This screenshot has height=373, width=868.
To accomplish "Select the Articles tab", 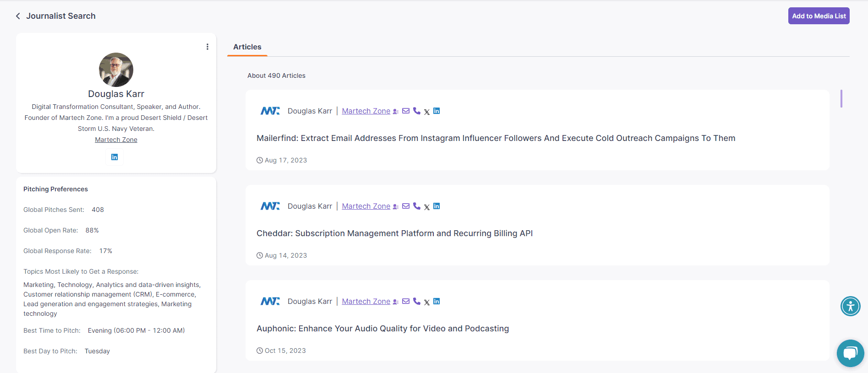I will [x=247, y=47].
